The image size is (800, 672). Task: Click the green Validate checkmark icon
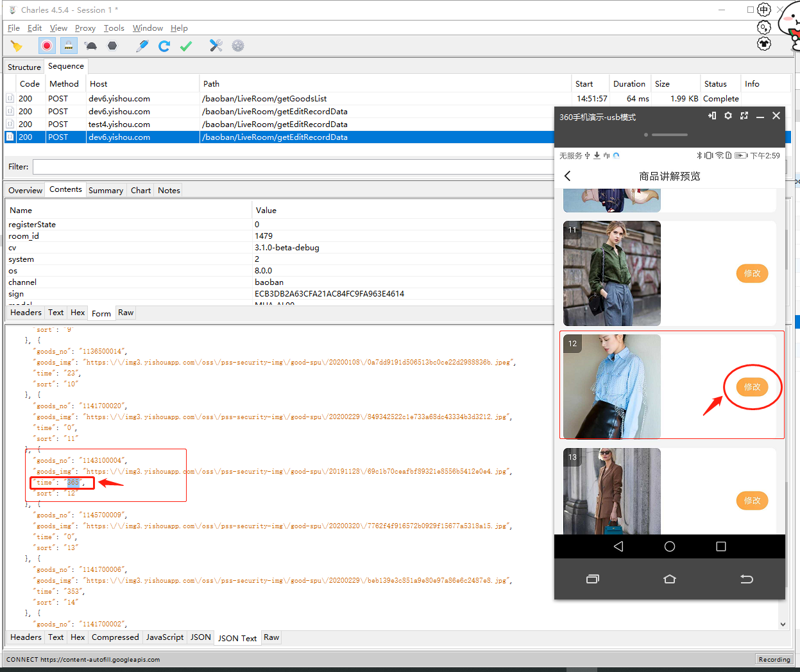(x=186, y=46)
